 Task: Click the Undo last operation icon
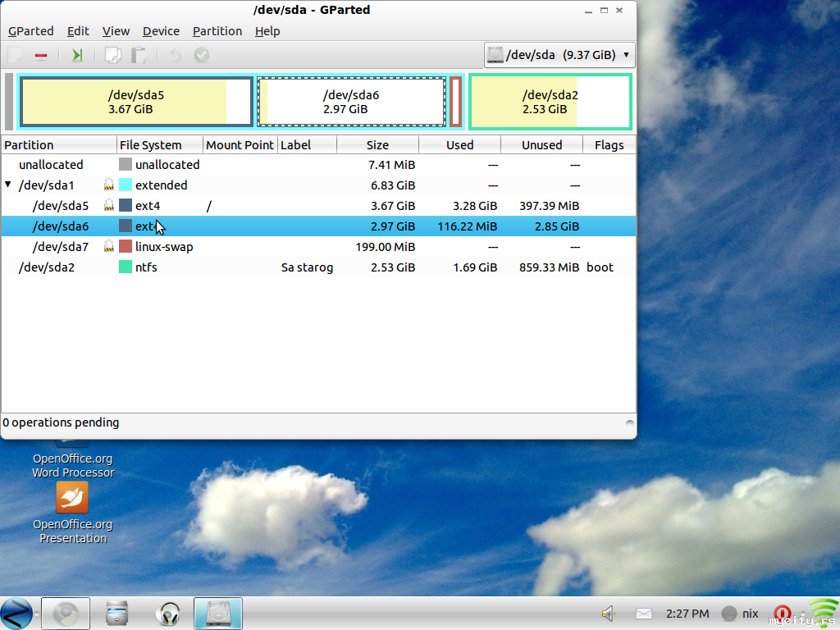pos(176,55)
